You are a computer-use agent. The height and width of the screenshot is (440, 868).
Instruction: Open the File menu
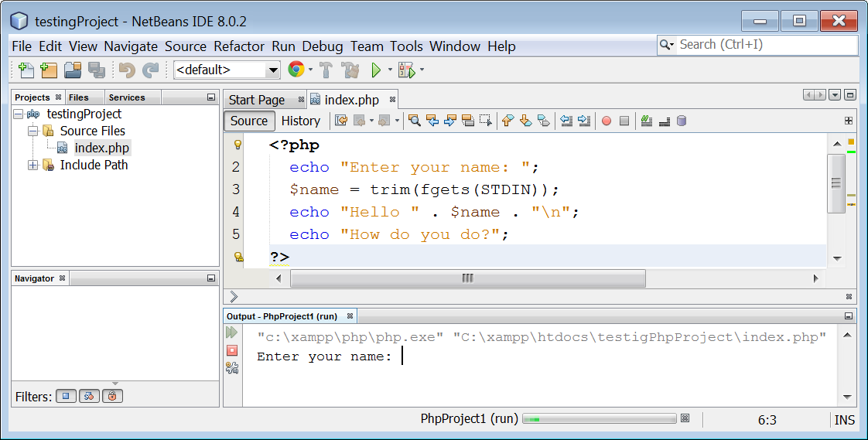point(22,46)
